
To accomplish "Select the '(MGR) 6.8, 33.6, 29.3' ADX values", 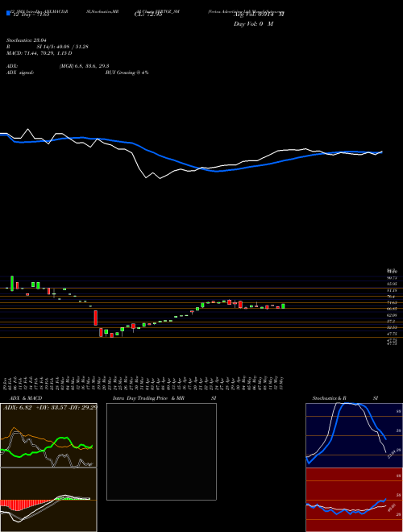I will tap(84, 66).
